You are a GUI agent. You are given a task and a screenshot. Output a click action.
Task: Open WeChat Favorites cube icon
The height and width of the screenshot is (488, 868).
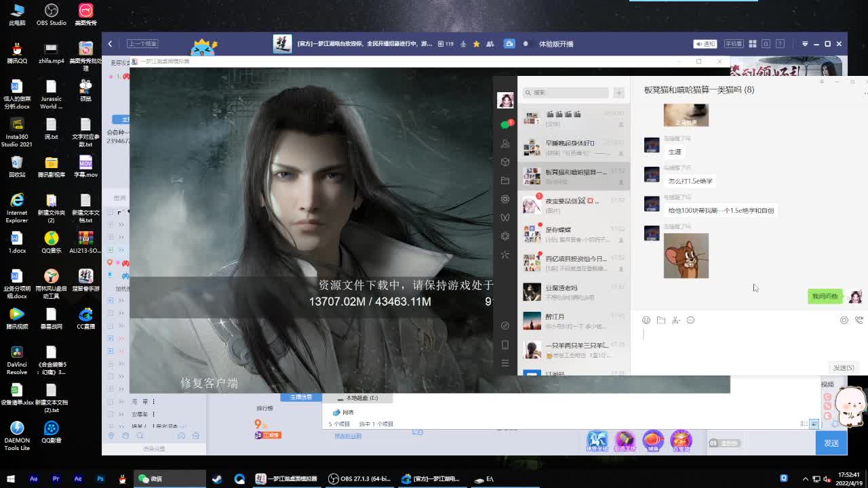(x=505, y=162)
